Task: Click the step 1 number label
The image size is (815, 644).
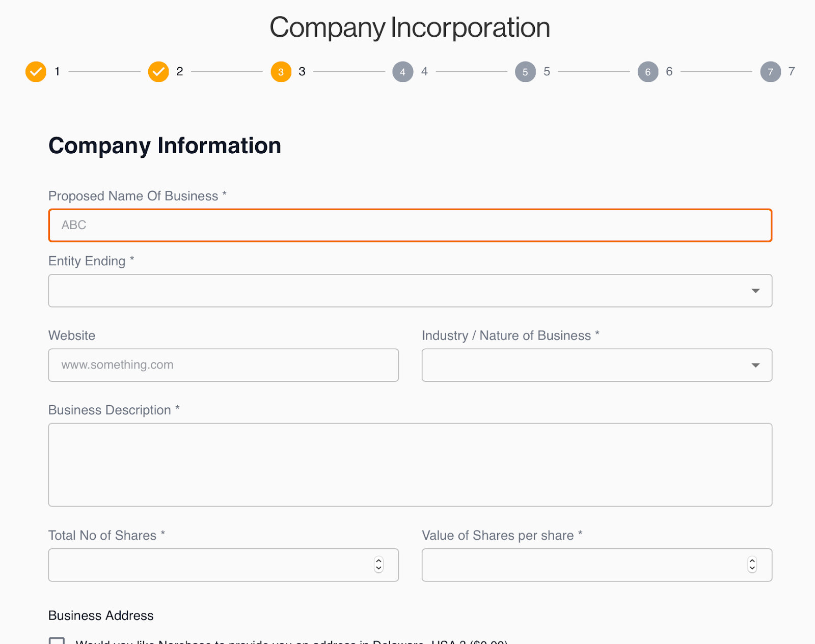Action: [57, 72]
